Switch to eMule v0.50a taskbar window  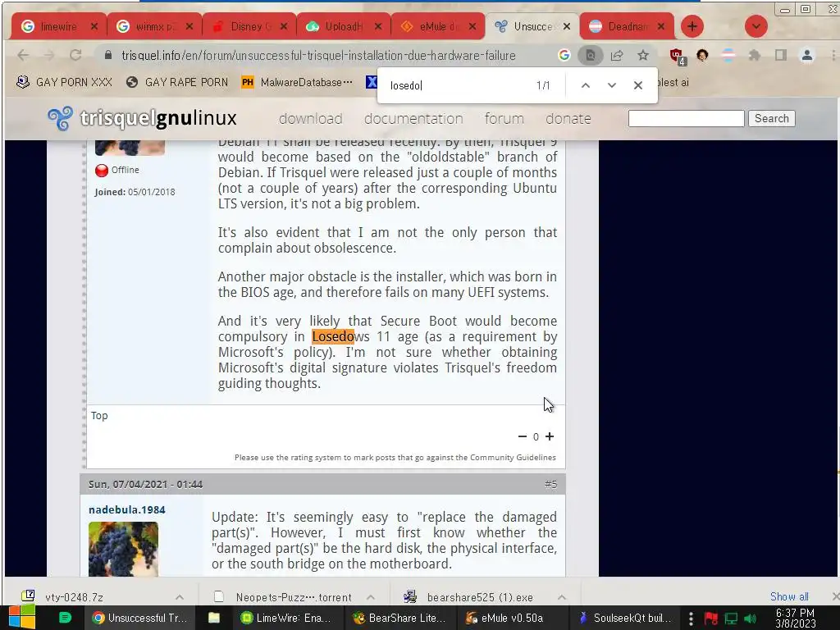pyautogui.click(x=512, y=618)
